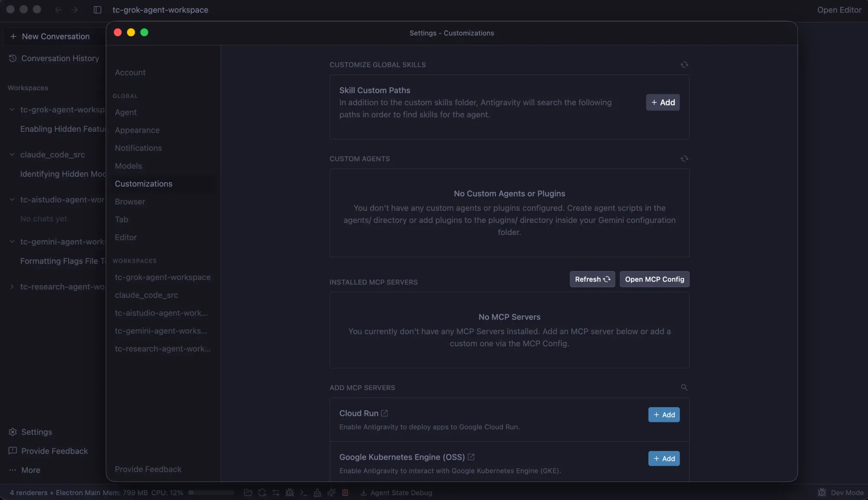This screenshot has height=500, width=868.
Task: Open tc-gemini-agent workspace settings entry
Action: 161,331
